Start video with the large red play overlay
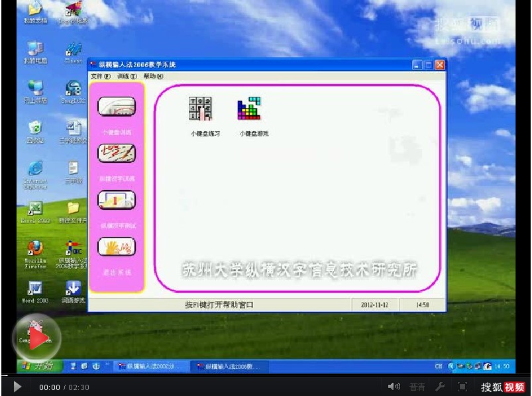Image resolution: width=532 pixels, height=396 pixels. pyautogui.click(x=37, y=338)
